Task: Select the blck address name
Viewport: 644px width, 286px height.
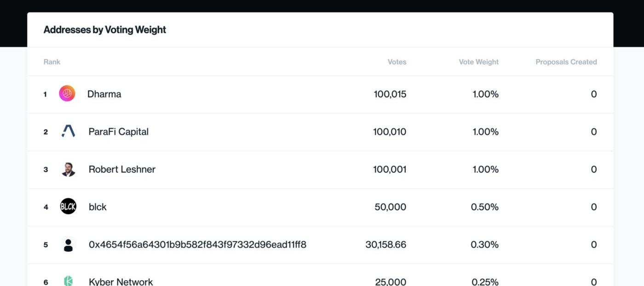Action: click(x=98, y=207)
